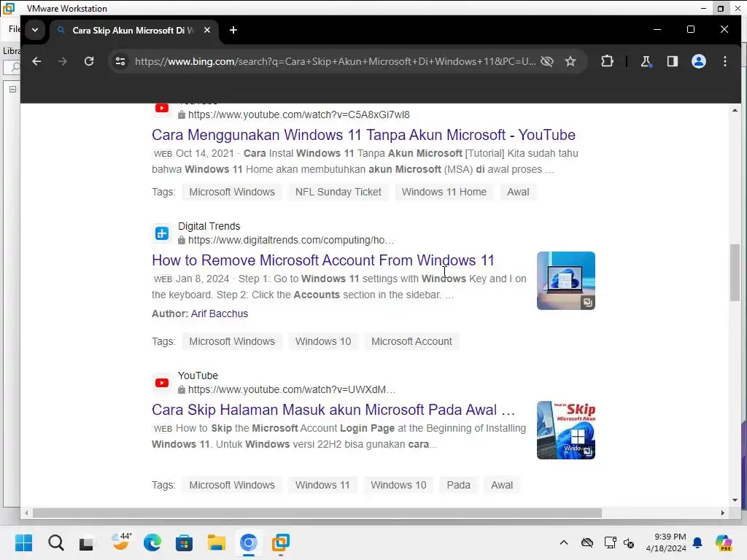Click the crossed-out eye icon in the address bar
Image resolution: width=747 pixels, height=560 pixels.
547,61
